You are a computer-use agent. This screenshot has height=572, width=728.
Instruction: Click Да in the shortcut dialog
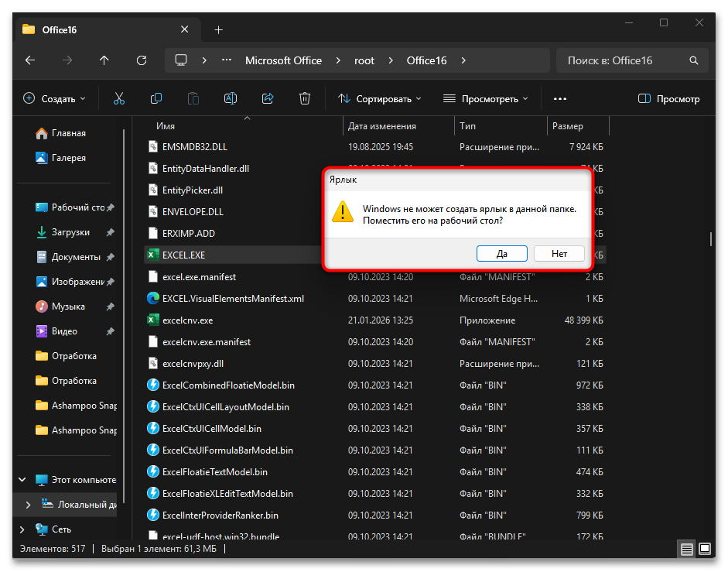click(x=501, y=254)
